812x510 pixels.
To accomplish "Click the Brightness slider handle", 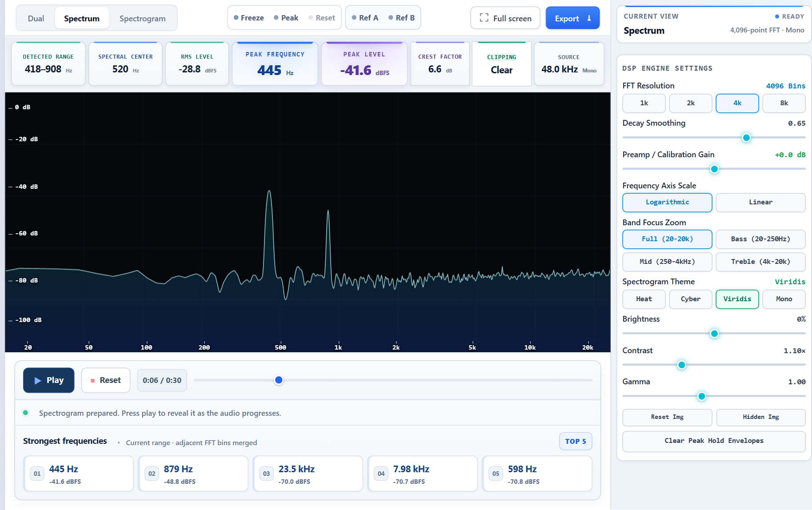I will click(714, 334).
